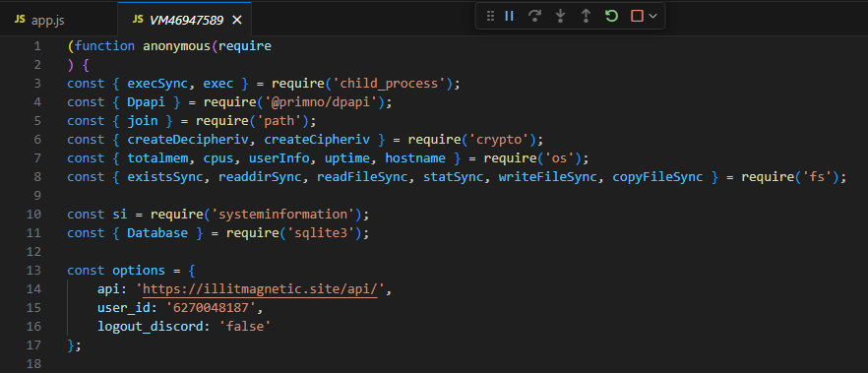Click the Step Into debug icon
Screen dimensions: 868x373
pyautogui.click(x=560, y=16)
